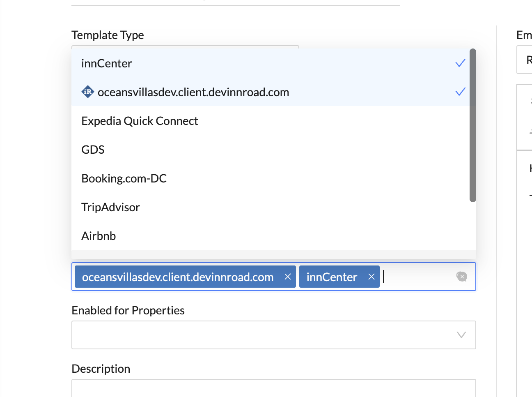The width and height of the screenshot is (532, 397).
Task: Click the Template Type label
Action: click(108, 35)
